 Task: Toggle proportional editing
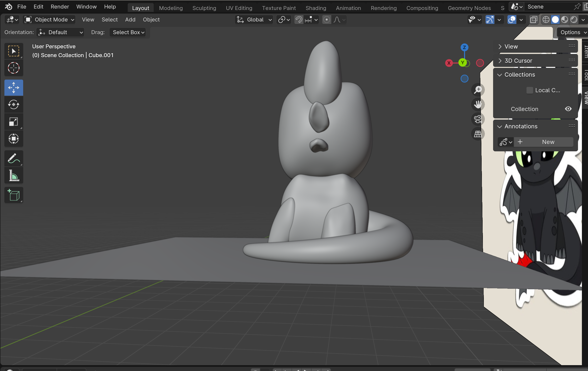326,20
